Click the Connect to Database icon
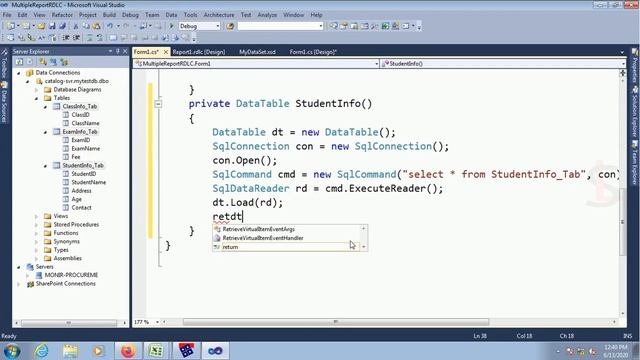 point(43,62)
